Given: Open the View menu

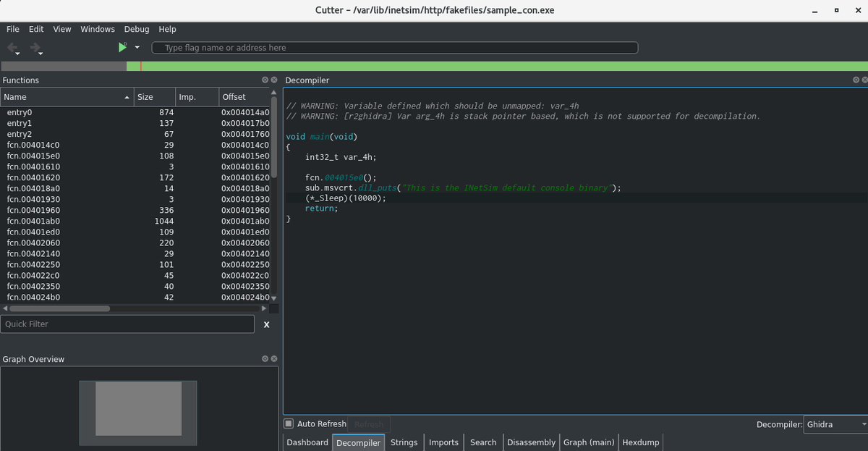Looking at the screenshot, I should point(62,29).
